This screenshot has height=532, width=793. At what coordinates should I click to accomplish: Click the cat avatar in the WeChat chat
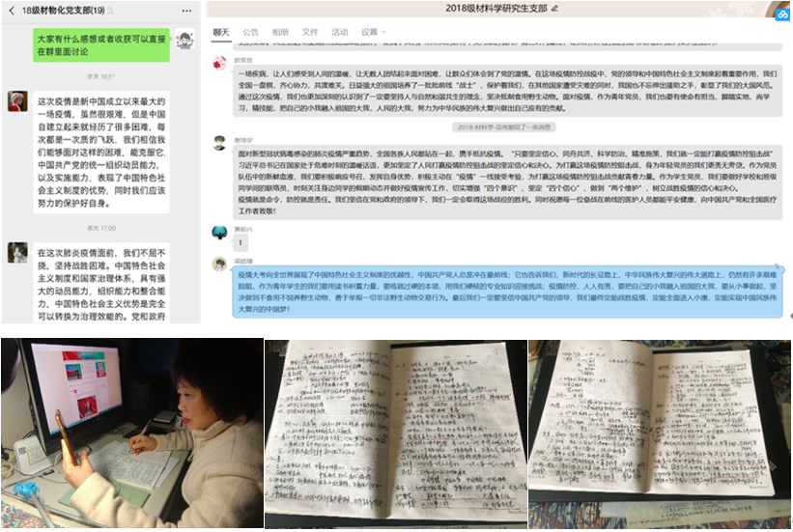click(x=16, y=252)
